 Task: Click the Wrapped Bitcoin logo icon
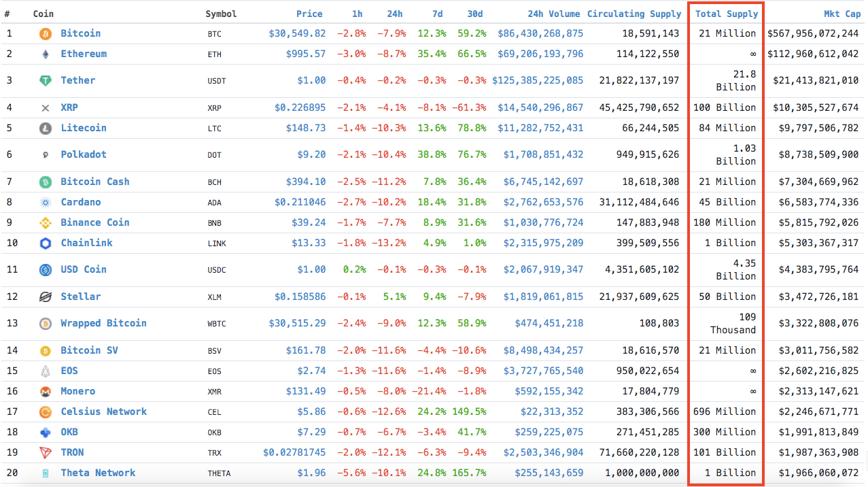pos(46,324)
